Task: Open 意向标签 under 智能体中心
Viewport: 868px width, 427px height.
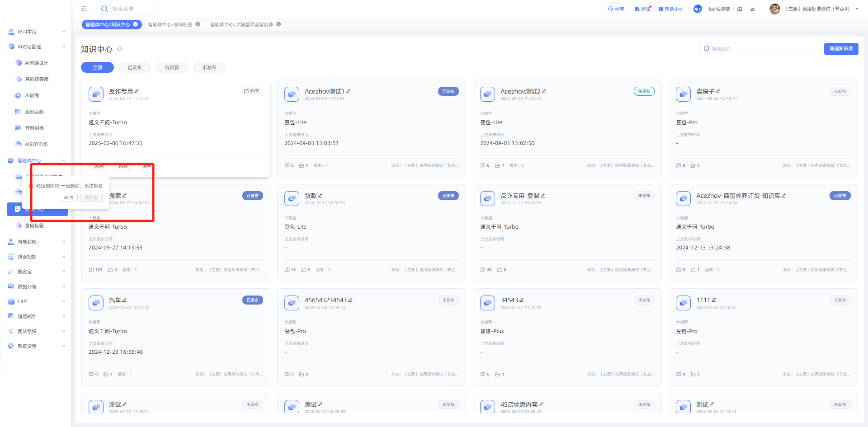Action: [x=34, y=225]
